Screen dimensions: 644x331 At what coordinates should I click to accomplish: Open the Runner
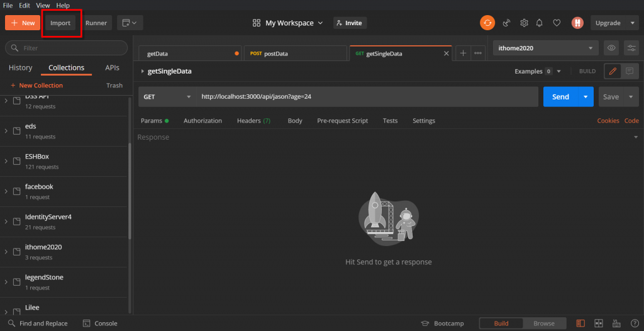click(x=96, y=23)
